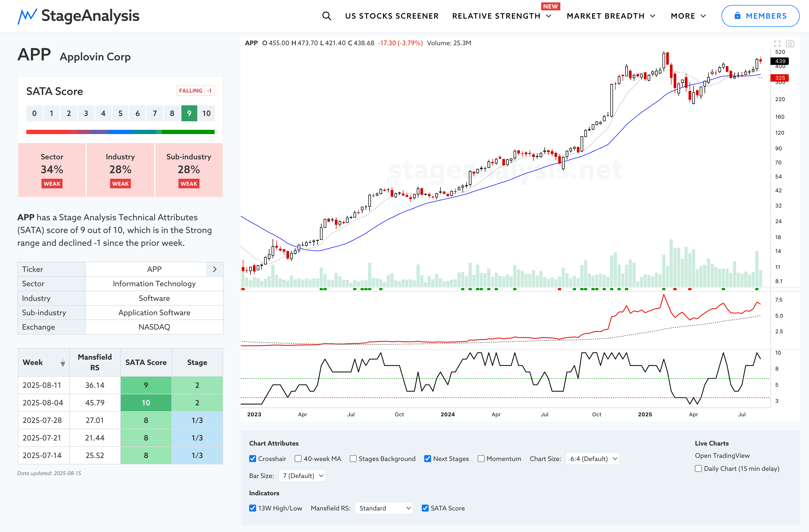Screen dimensions: 809x532
Task: Click the Sector 34% WEAK tile
Action: (x=52, y=170)
